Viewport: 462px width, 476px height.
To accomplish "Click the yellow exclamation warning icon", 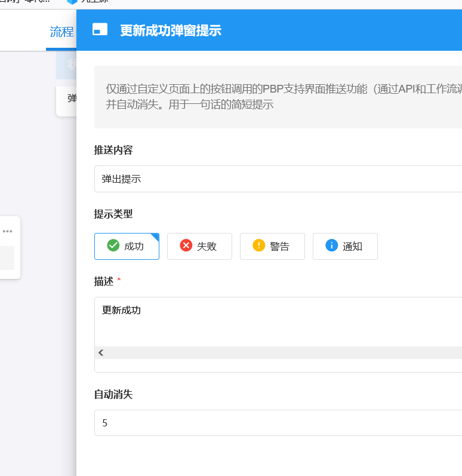I will [258, 245].
